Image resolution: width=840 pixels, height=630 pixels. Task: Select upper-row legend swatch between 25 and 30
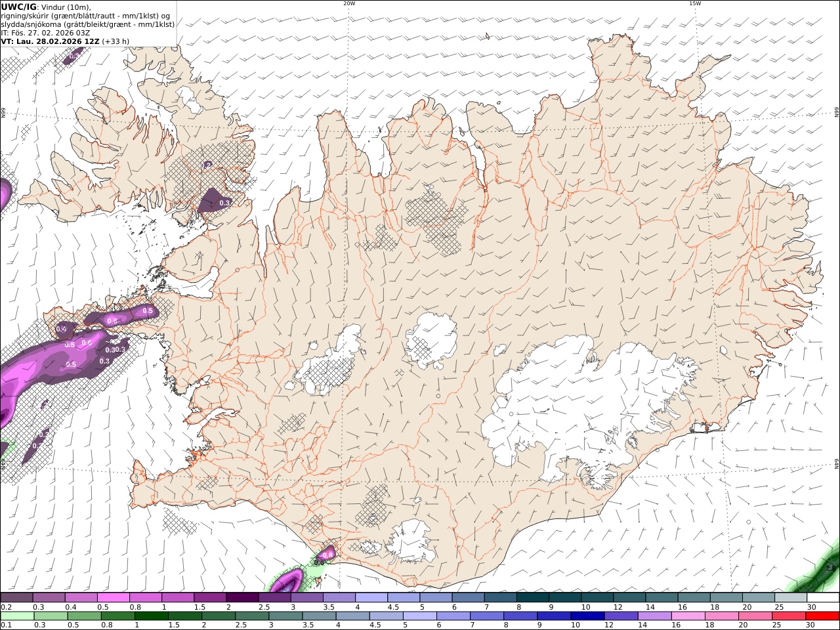tap(791, 597)
